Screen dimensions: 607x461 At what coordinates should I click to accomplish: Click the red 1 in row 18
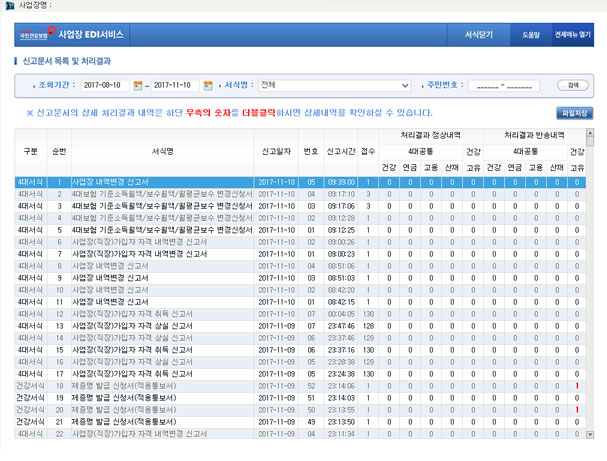coord(577,386)
